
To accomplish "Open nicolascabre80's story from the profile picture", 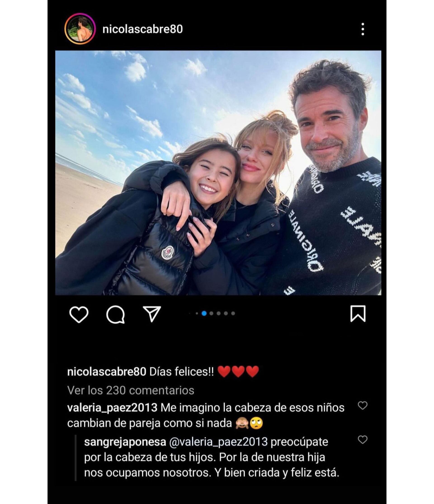I will 80,29.
